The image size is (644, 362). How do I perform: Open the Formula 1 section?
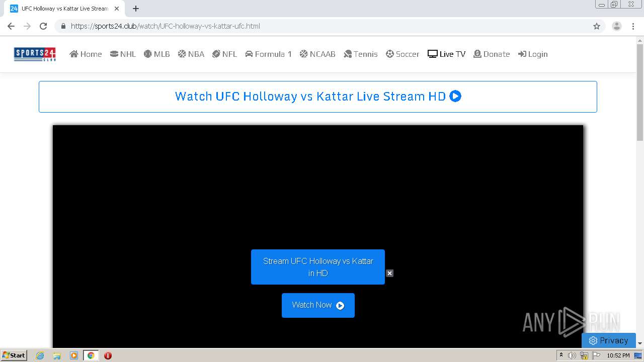click(268, 54)
